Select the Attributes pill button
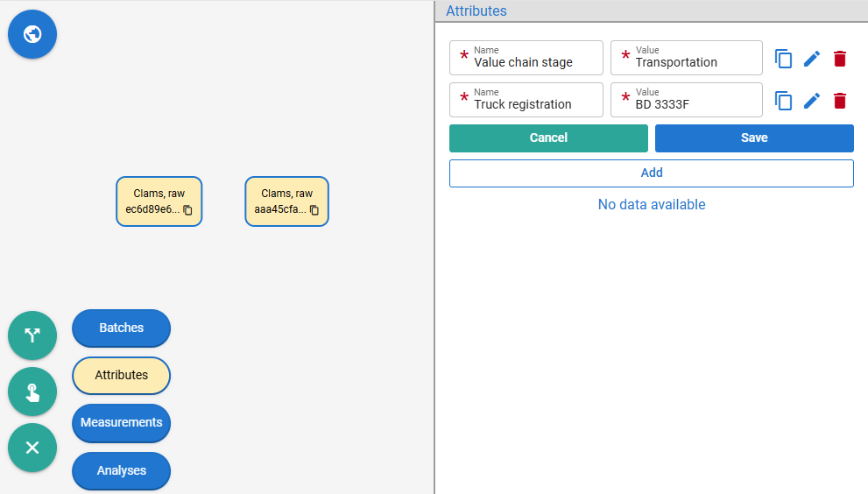 (x=121, y=376)
